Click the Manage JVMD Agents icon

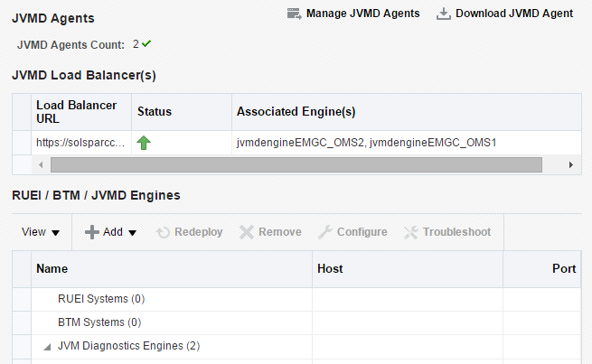(294, 14)
